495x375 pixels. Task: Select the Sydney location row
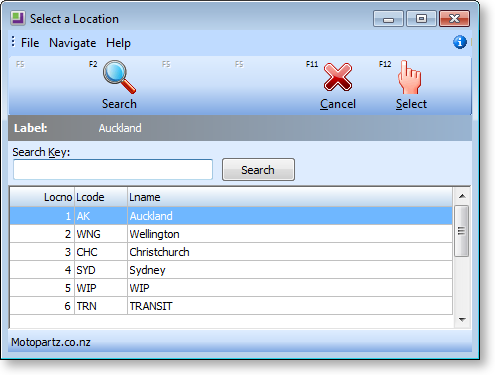231,270
